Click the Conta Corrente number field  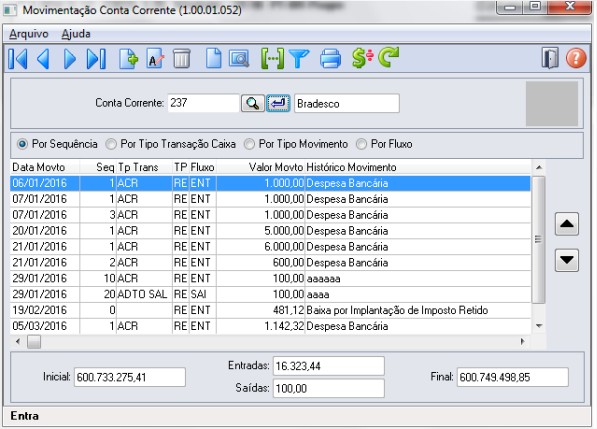tap(203, 103)
